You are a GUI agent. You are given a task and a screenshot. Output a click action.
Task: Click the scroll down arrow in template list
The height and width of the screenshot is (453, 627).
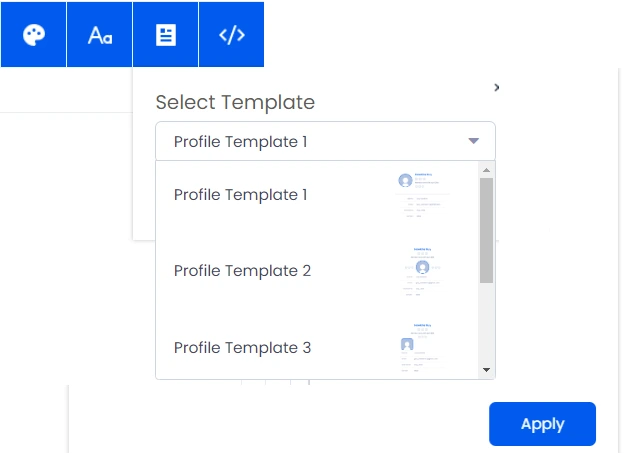tap(486, 370)
